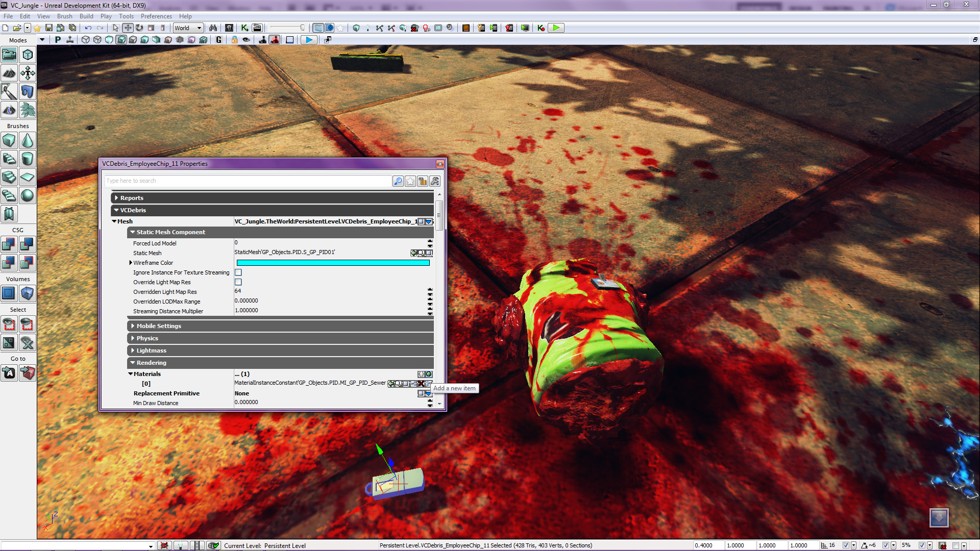The image size is (980, 551).
Task: Click the cyan Wireframe Color swatch
Action: (x=333, y=263)
